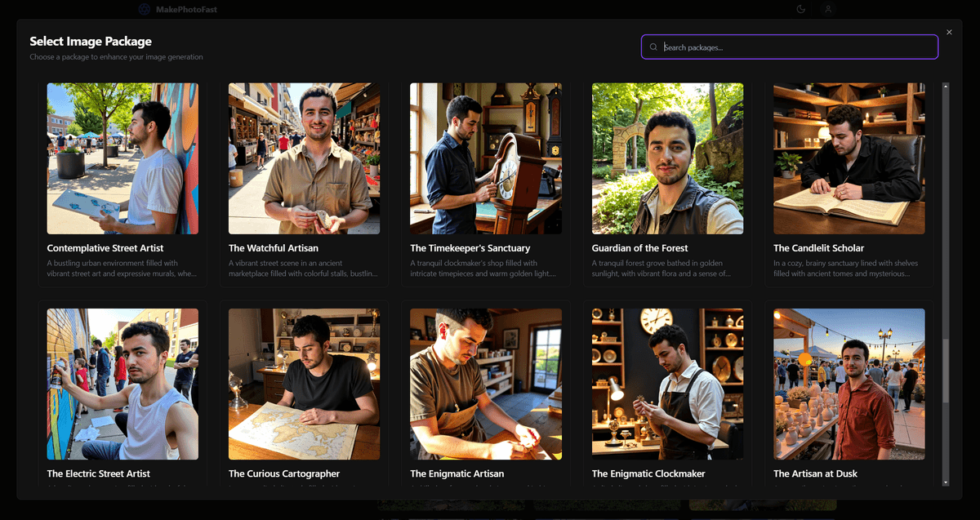
Task: Select The Candlelit Scholar thumbnail
Action: (x=849, y=158)
